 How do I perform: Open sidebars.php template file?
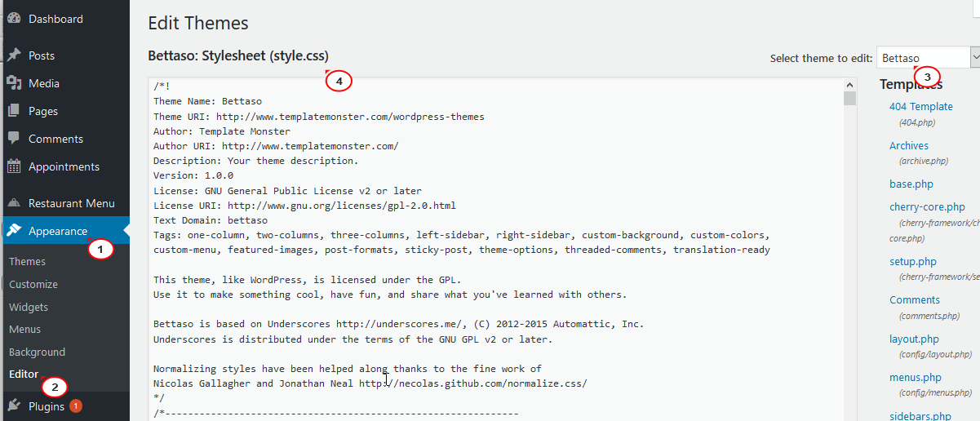pyautogui.click(x=920, y=416)
